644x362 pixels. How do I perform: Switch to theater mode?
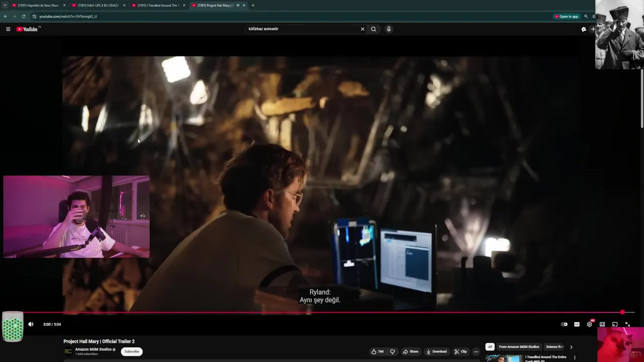(x=602, y=324)
